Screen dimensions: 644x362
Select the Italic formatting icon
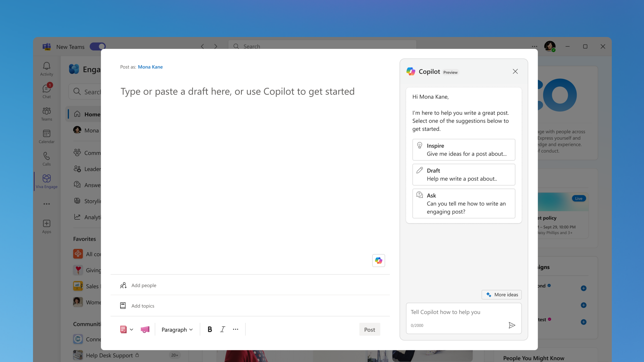tap(222, 329)
